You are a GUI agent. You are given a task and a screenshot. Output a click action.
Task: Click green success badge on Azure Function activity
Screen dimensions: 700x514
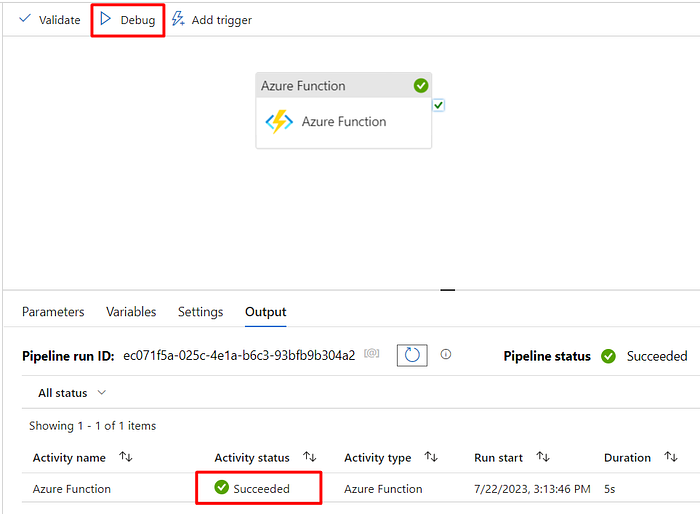click(x=421, y=85)
